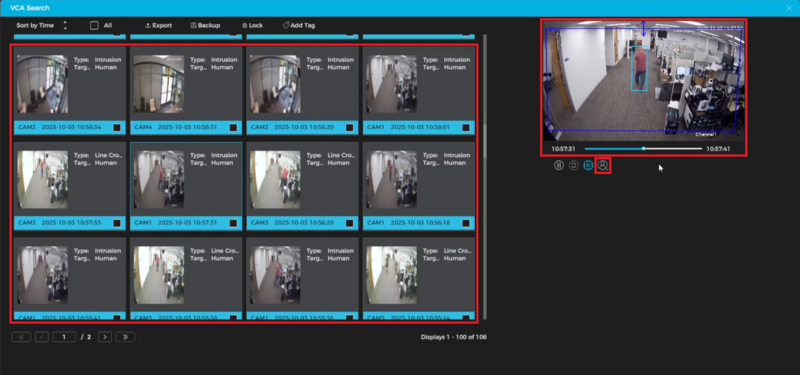Click the preview end time '10:57:41'

(718, 149)
